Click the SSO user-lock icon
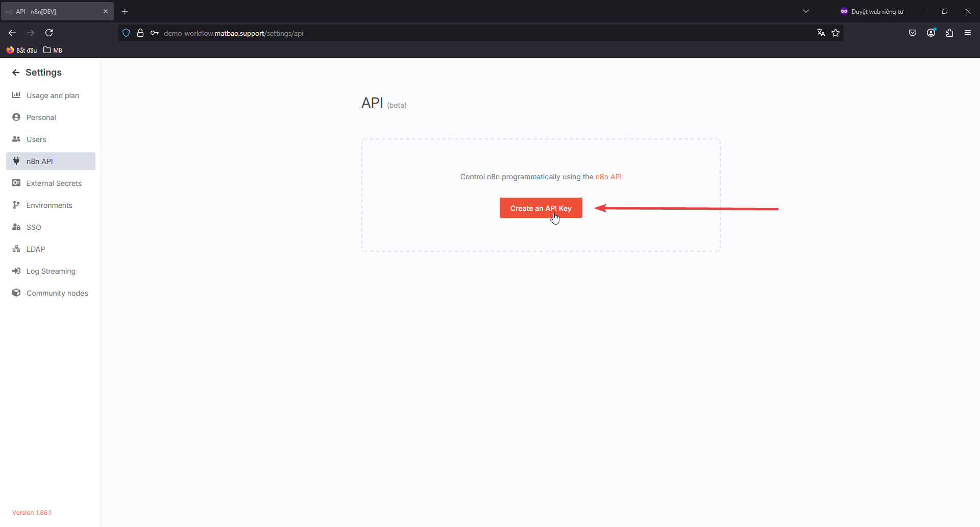This screenshot has height=527, width=980. (x=16, y=227)
